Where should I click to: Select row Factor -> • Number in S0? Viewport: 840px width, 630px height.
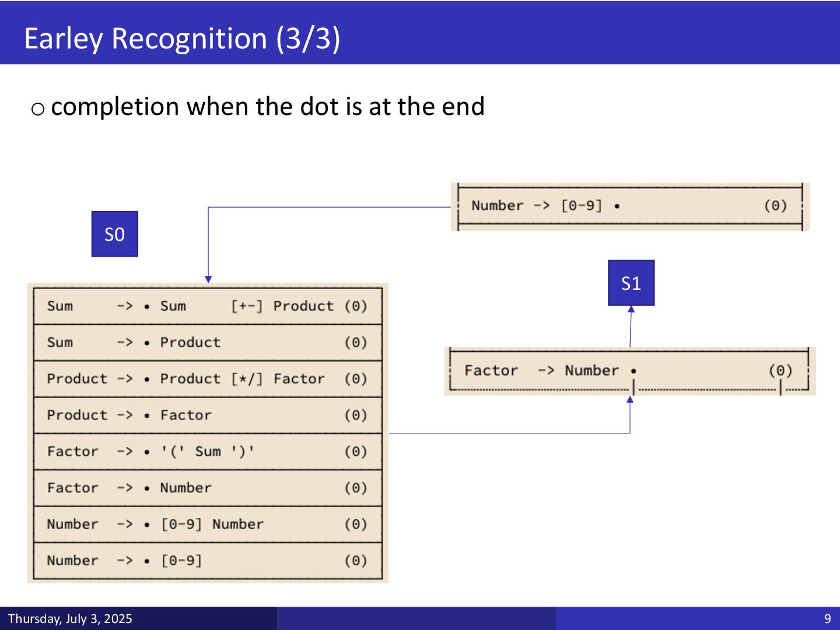click(x=208, y=488)
